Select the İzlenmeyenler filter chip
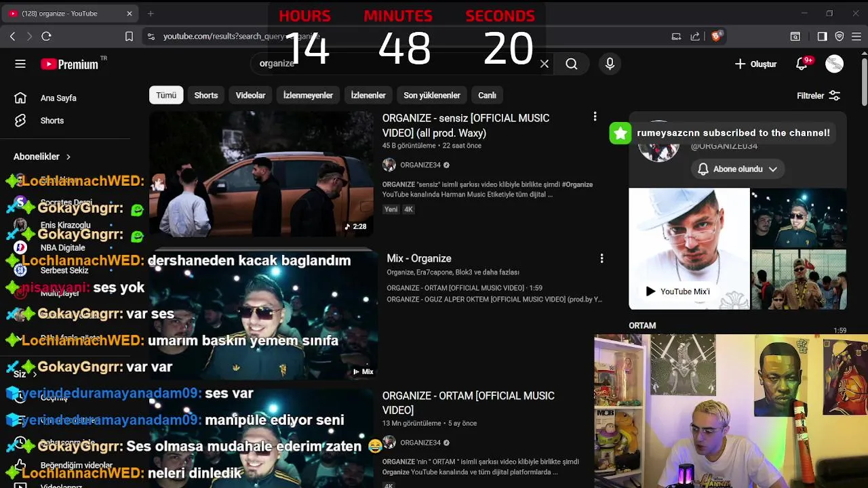 308,96
